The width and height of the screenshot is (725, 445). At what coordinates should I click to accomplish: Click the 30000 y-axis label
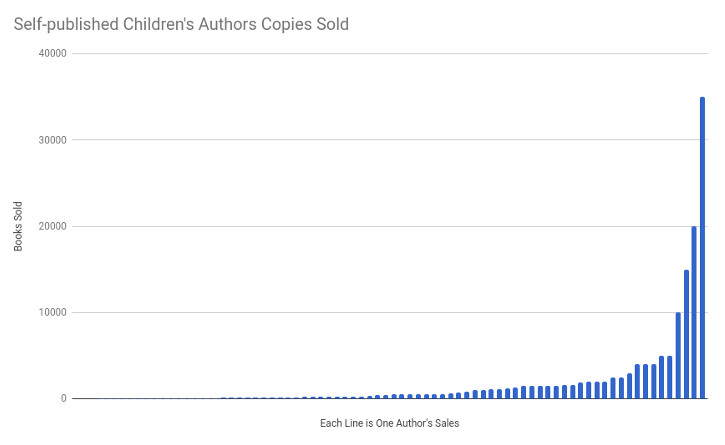pos(53,140)
